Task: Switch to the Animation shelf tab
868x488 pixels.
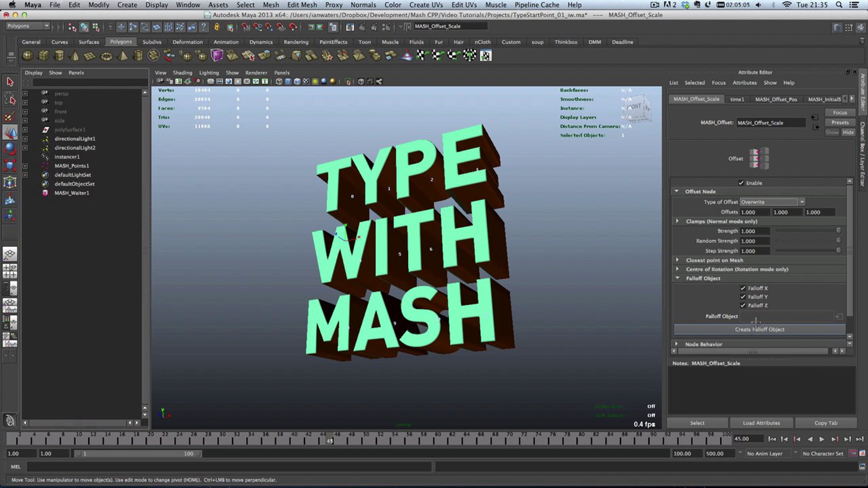Action: point(226,42)
